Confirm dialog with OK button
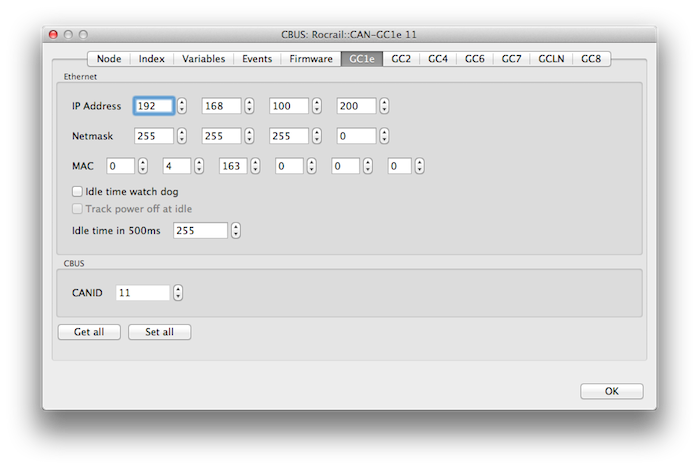 click(x=611, y=392)
